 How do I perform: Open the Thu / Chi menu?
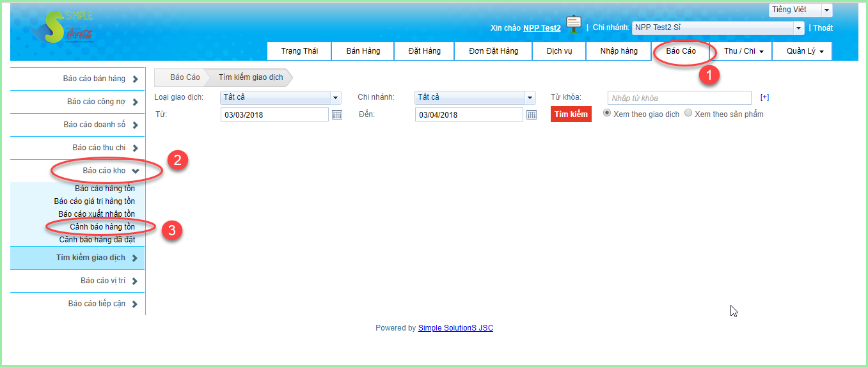pyautogui.click(x=743, y=51)
